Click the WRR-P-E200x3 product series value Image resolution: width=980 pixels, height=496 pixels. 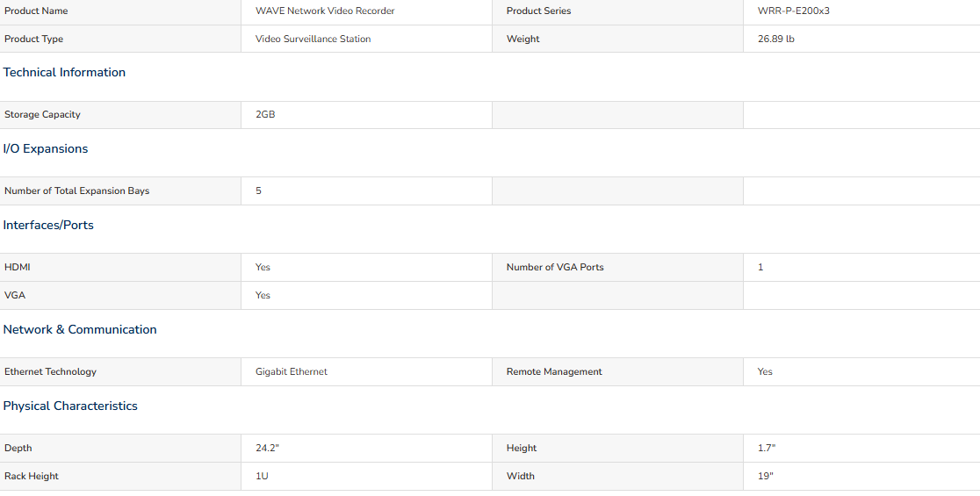[x=794, y=11]
